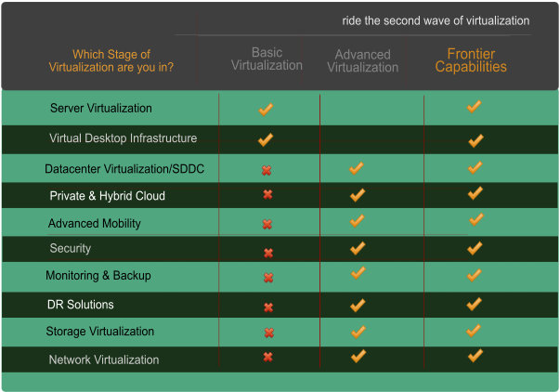Click 'ride the second wave of virtualization' tagline
560x392 pixels.
[436, 20]
